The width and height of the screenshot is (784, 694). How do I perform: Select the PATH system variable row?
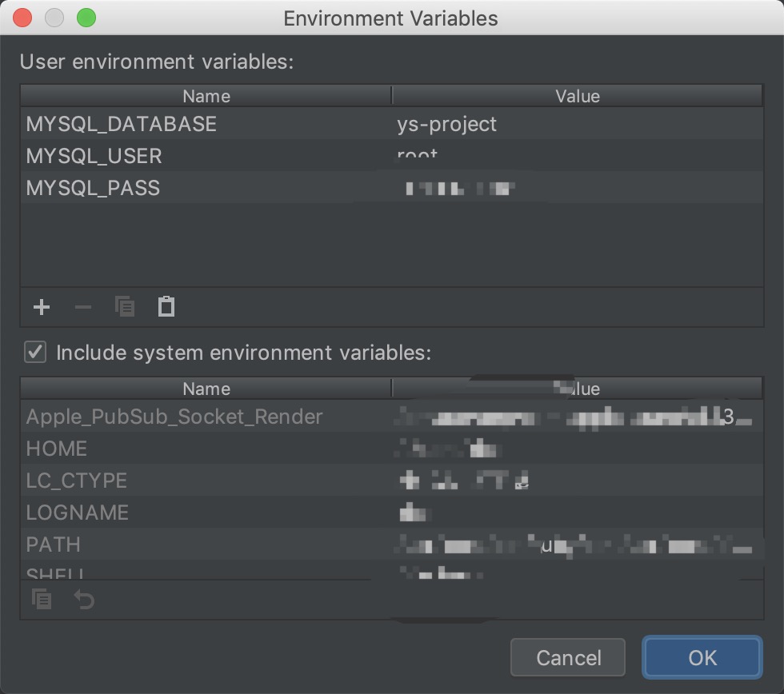pyautogui.click(x=54, y=544)
